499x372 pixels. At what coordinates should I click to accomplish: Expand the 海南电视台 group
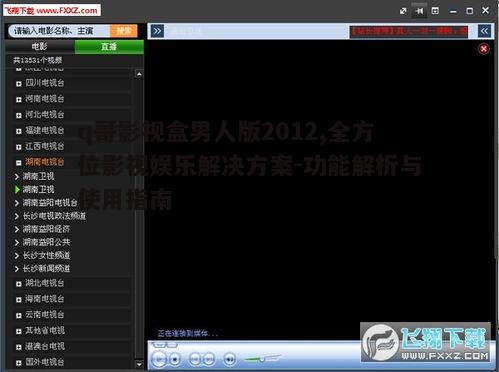coord(19,300)
